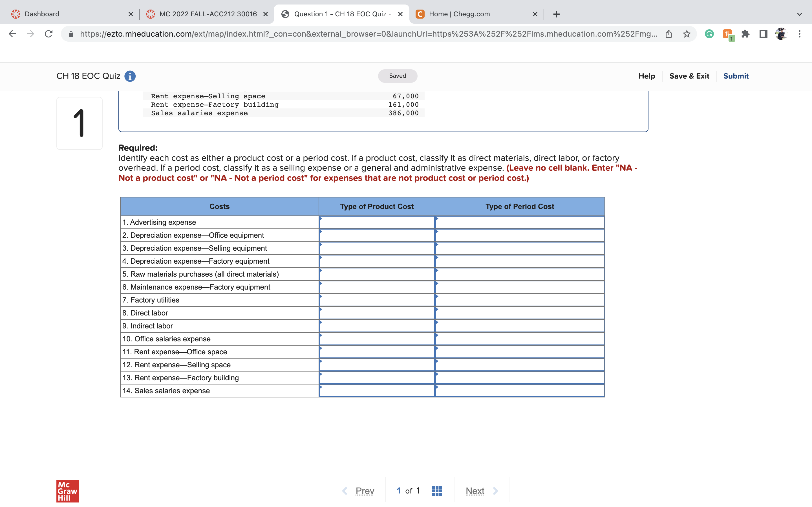Open the CH 18 EOC Quiz info icon
The height and width of the screenshot is (507, 812).
130,76
